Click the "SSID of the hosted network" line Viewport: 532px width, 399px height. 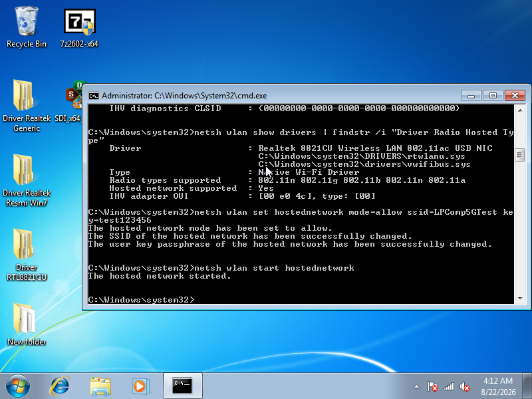click(x=250, y=236)
